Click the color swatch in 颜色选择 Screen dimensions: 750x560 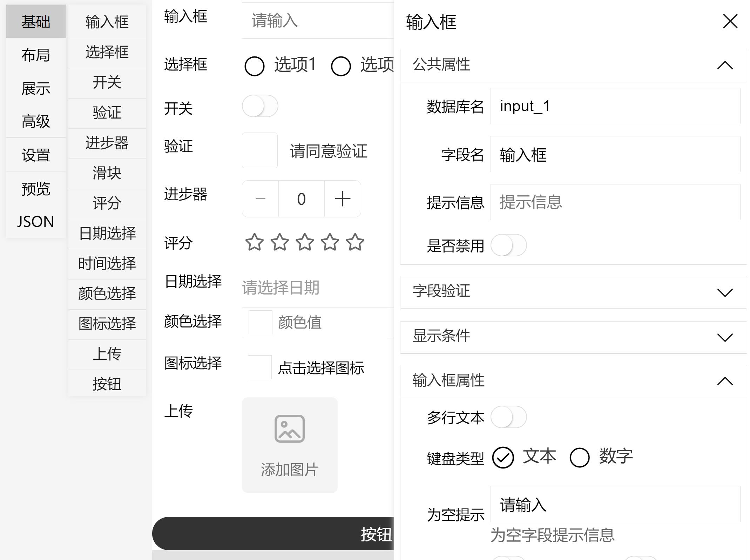coord(260,322)
